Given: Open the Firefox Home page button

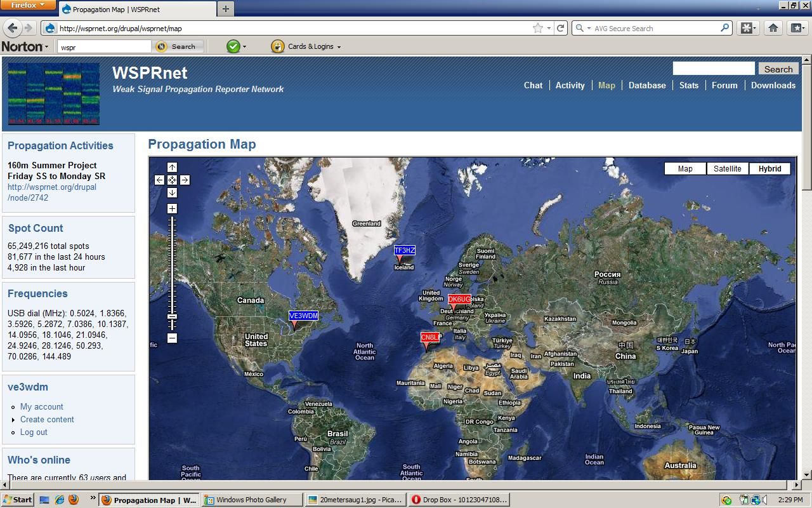Looking at the screenshot, I should click(773, 28).
